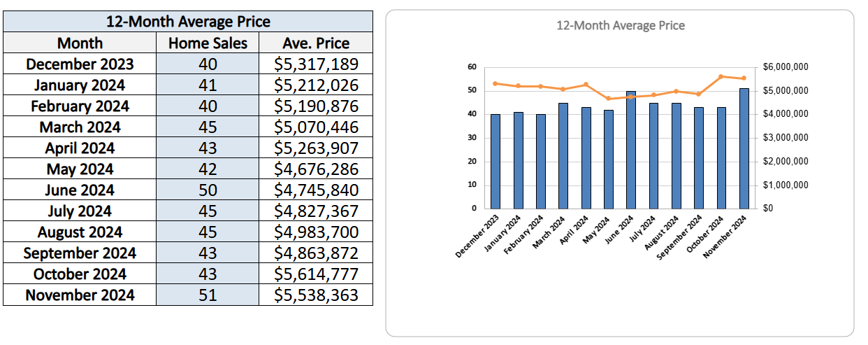Select the 'March 2024' table cell

[x=80, y=127]
